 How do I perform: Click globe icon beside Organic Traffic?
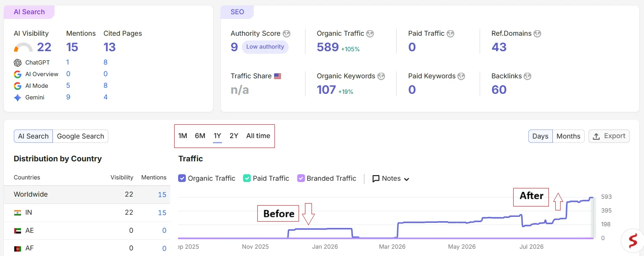(x=370, y=34)
